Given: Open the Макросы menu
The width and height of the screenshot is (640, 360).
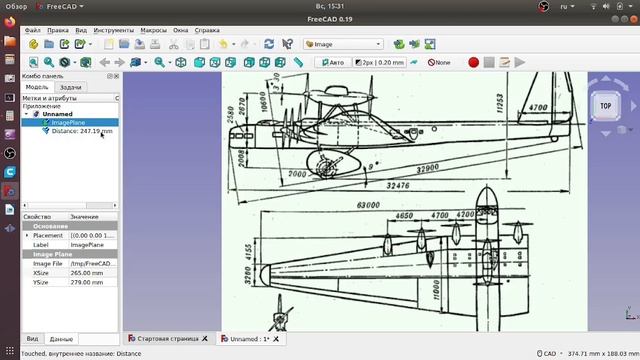Looking at the screenshot, I should (153, 30).
